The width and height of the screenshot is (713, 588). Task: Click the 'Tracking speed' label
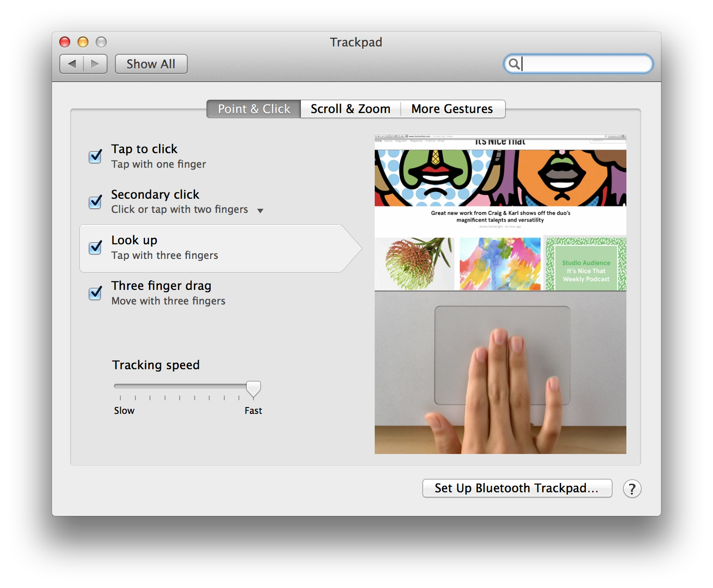[156, 365]
